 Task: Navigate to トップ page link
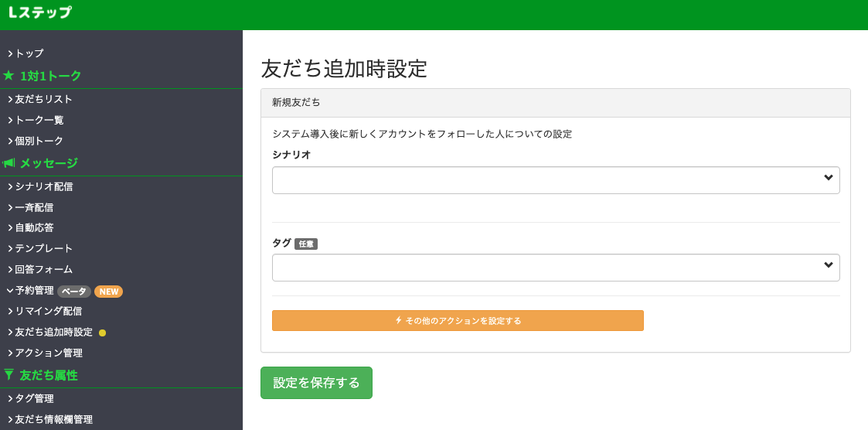[26, 54]
